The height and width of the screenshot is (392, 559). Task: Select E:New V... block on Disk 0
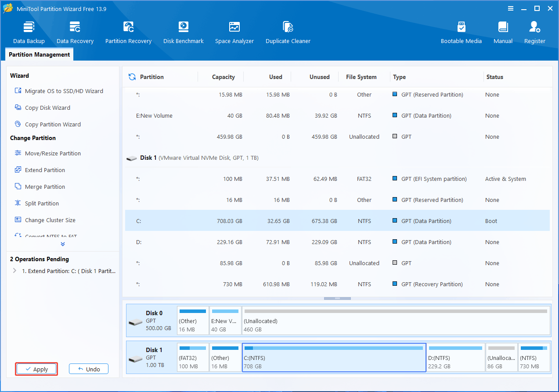(x=225, y=320)
